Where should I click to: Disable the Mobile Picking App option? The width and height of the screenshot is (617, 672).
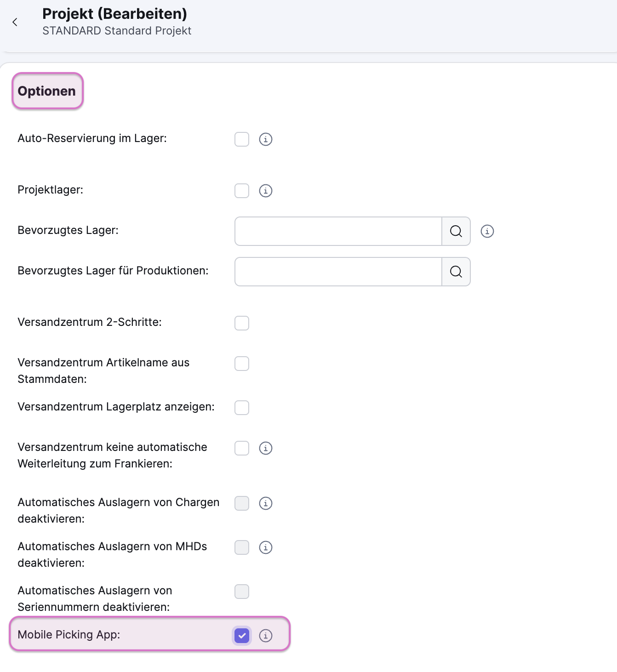(x=241, y=636)
